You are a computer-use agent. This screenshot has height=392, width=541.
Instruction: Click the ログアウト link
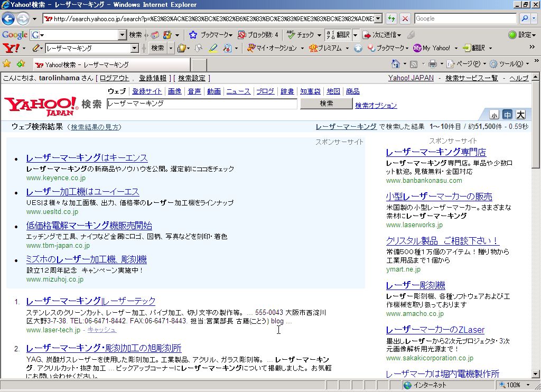pos(114,78)
